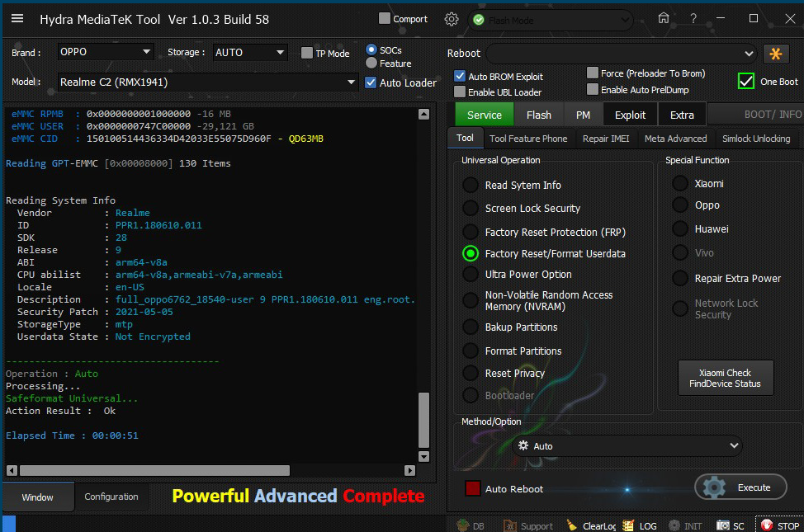804x532 pixels.
Task: Switch to the Flash tab
Action: coord(538,115)
